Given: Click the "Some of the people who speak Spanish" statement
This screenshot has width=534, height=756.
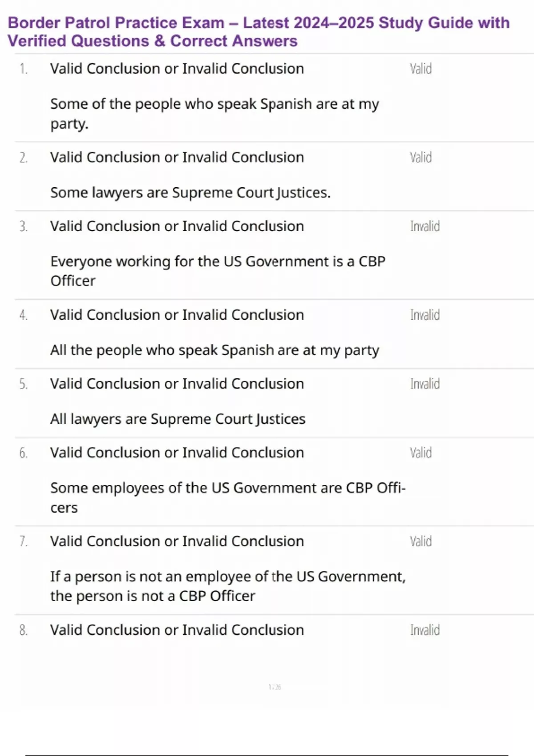Looking at the screenshot, I should tap(214, 113).
